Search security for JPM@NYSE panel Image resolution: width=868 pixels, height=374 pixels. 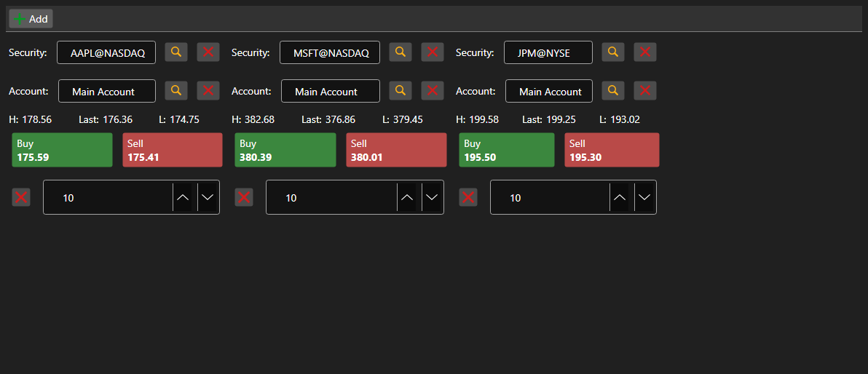tap(613, 52)
